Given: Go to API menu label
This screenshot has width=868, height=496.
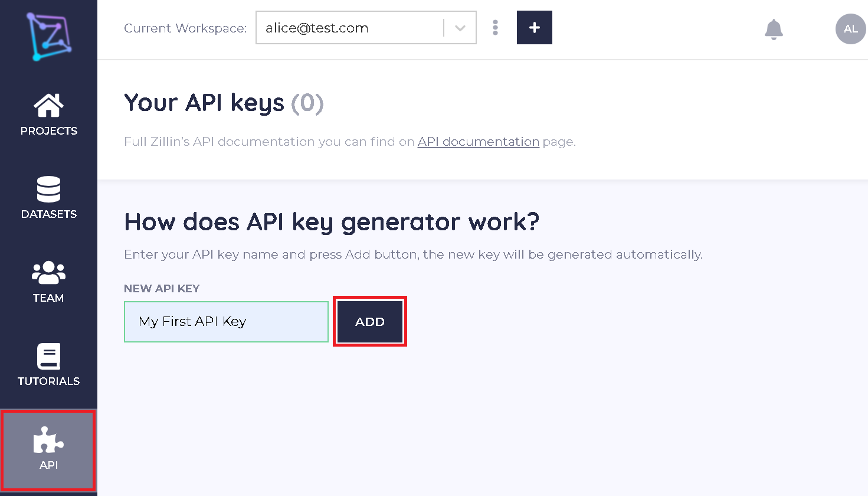Looking at the screenshot, I should click(x=48, y=465).
